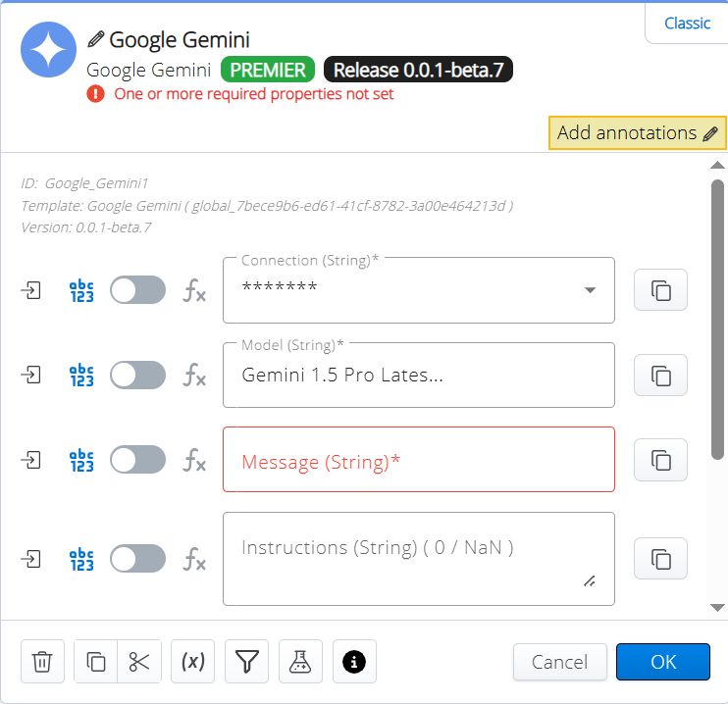This screenshot has height=704, width=728.
Task: Confirm with the OK button
Action: click(663, 662)
